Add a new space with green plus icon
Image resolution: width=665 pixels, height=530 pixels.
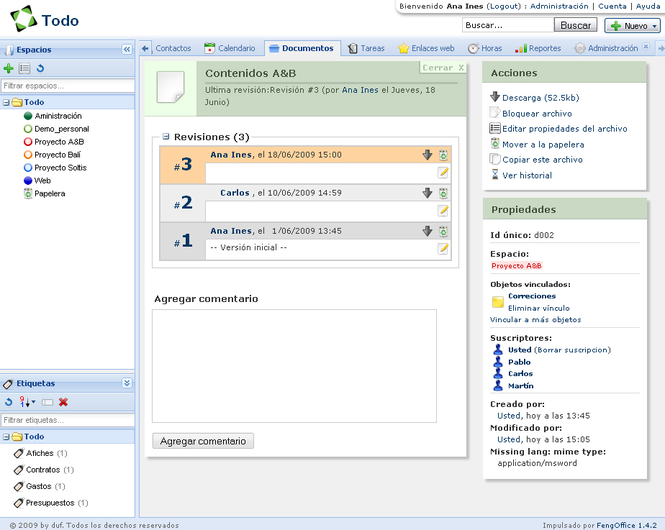(8, 68)
